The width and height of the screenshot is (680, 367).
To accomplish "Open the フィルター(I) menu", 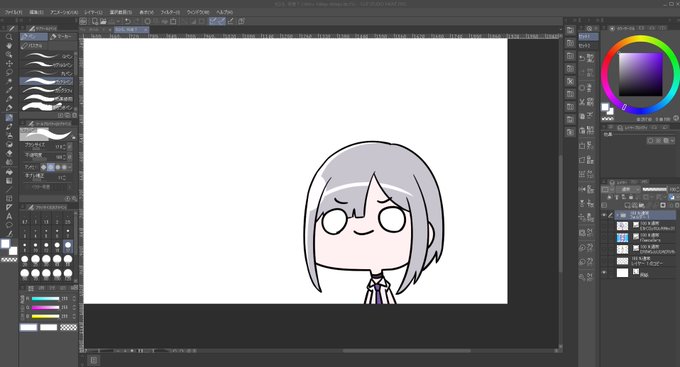I will point(170,12).
